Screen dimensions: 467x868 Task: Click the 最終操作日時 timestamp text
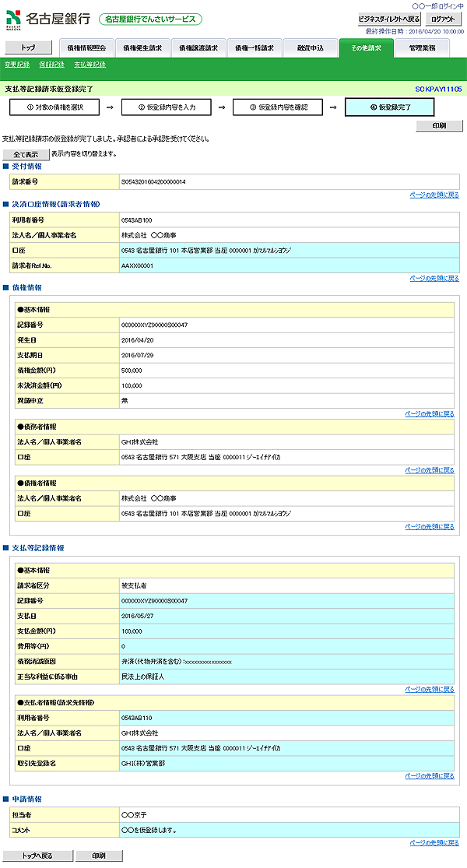(x=414, y=32)
